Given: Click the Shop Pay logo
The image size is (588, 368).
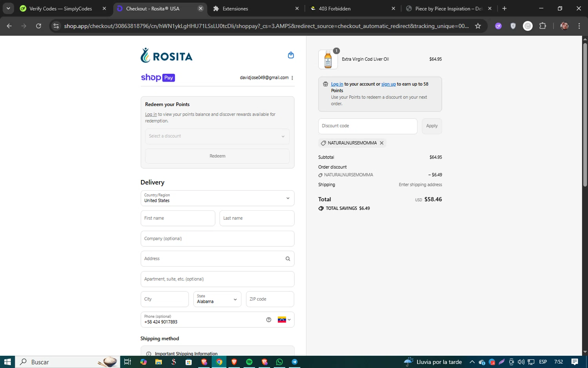Looking at the screenshot, I should 158,78.
